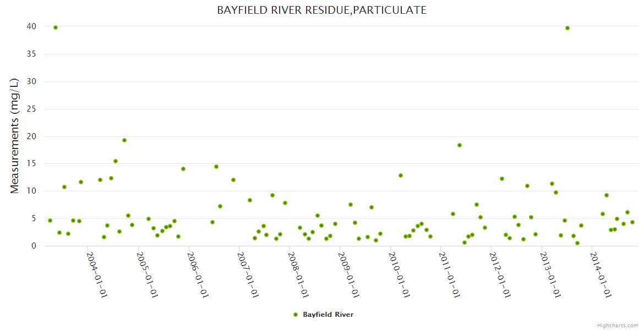This screenshot has width=644, height=330.
Task: Toggle the Bayfield River series in legend
Action: tap(328, 315)
